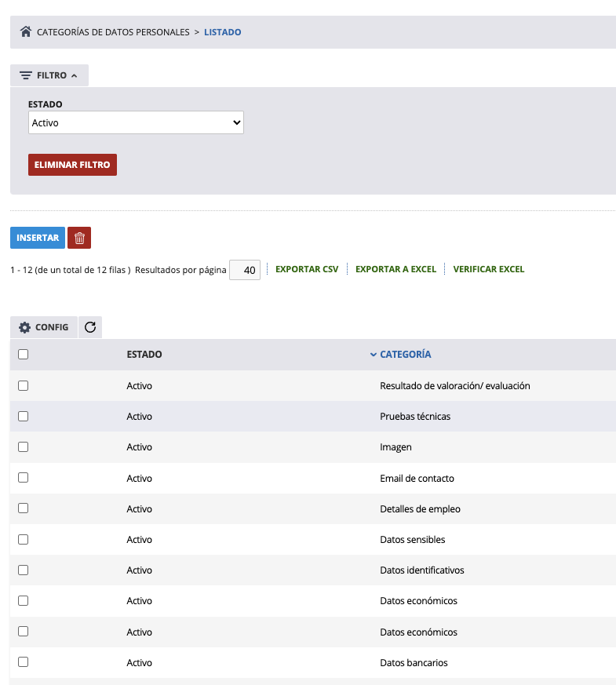
Task: Sort by the Categoría column header
Action: [x=405, y=355]
